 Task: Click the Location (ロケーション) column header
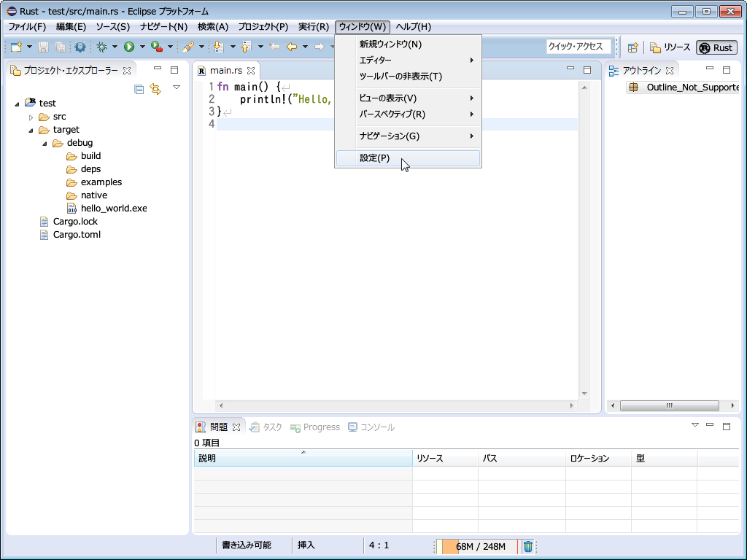point(598,458)
